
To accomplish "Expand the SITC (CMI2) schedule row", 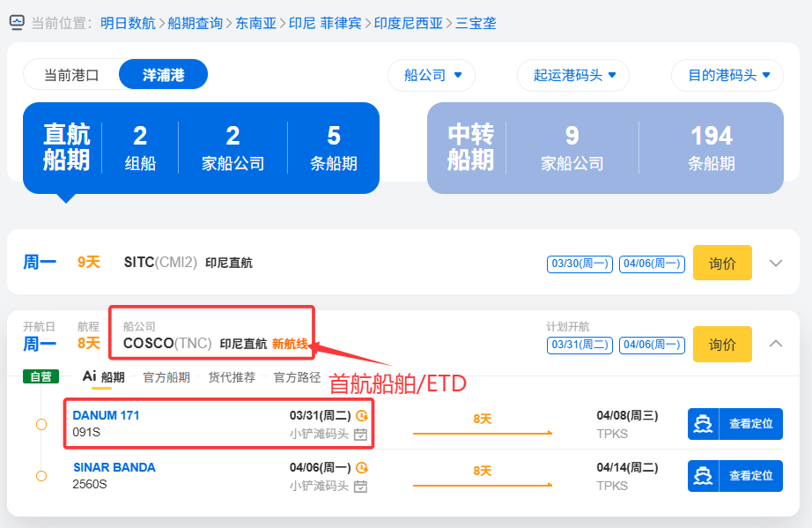I will pos(776,263).
